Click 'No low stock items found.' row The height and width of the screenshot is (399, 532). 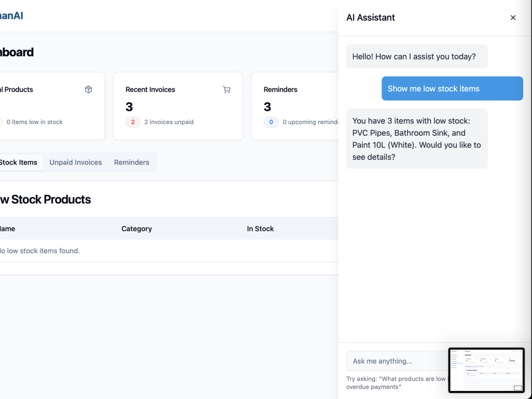[x=169, y=251]
